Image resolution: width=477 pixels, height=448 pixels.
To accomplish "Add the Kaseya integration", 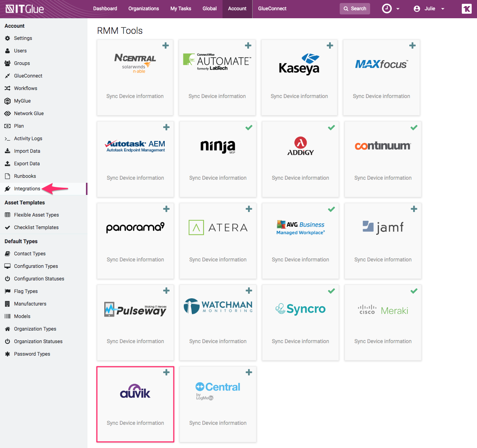I will [330, 45].
